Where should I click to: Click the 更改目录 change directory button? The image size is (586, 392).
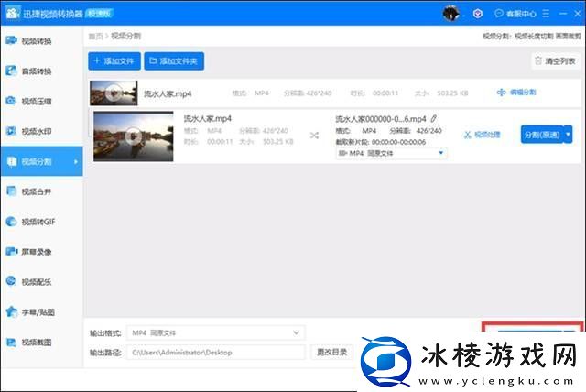point(331,352)
